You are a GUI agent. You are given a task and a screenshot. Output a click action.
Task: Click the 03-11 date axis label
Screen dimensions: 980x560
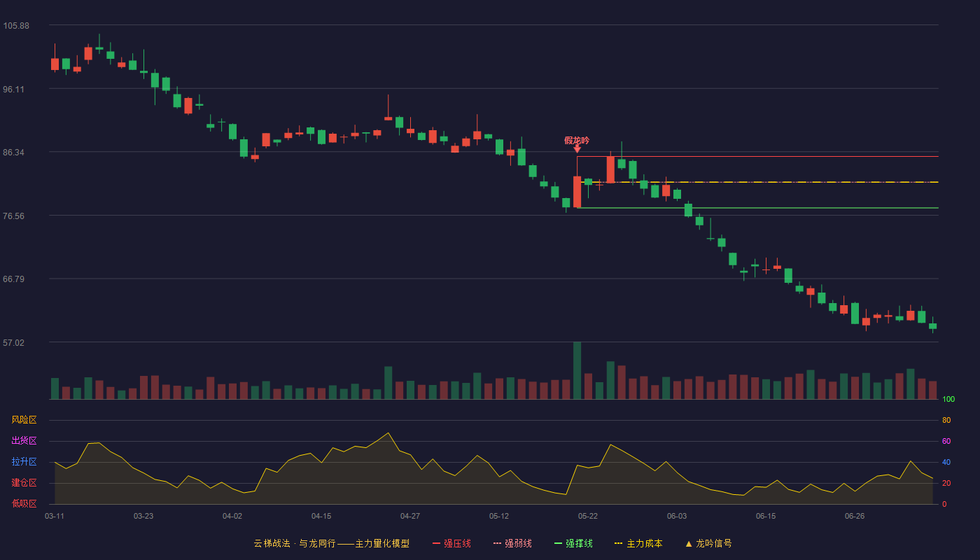(55, 516)
